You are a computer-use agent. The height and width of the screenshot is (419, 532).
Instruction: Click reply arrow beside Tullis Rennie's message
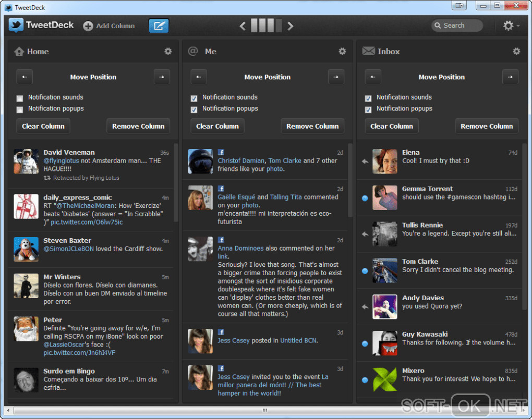pos(365,234)
